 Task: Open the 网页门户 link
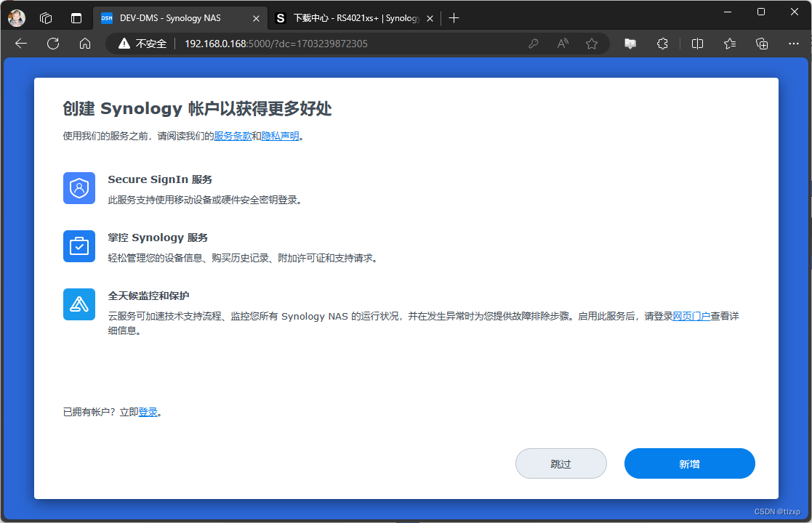(x=691, y=316)
